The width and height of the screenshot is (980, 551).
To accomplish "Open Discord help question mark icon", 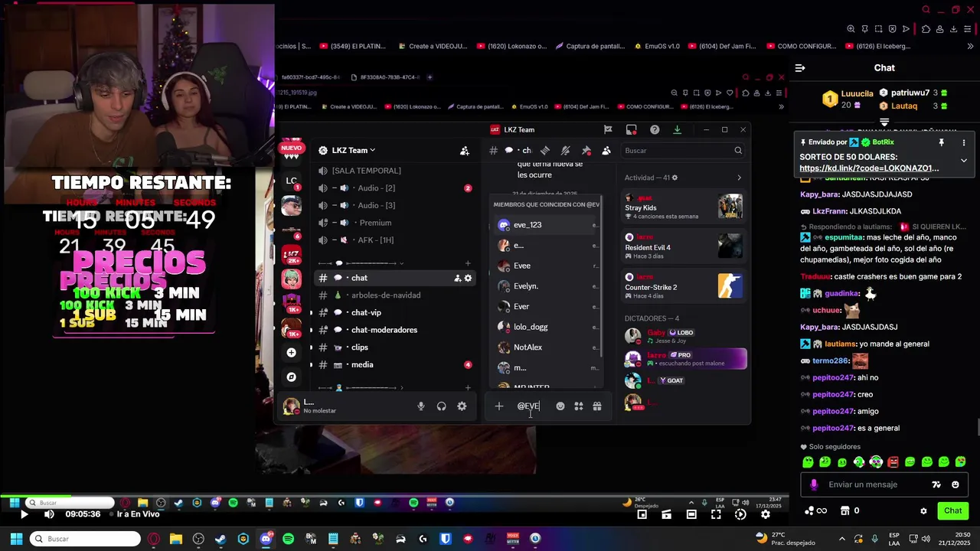I will pos(655,129).
